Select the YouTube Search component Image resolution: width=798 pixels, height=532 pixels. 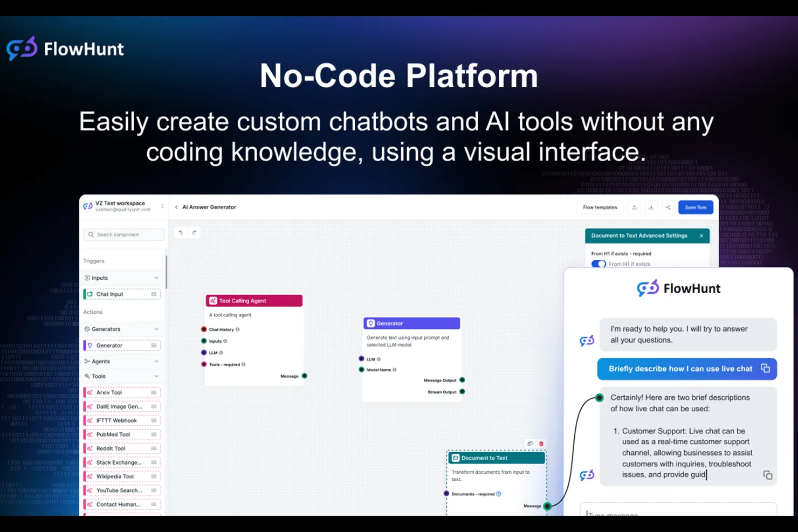(122, 490)
